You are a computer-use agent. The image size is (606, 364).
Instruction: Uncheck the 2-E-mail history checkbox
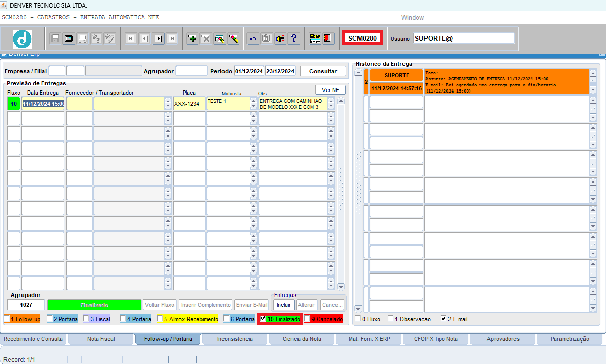(443, 318)
